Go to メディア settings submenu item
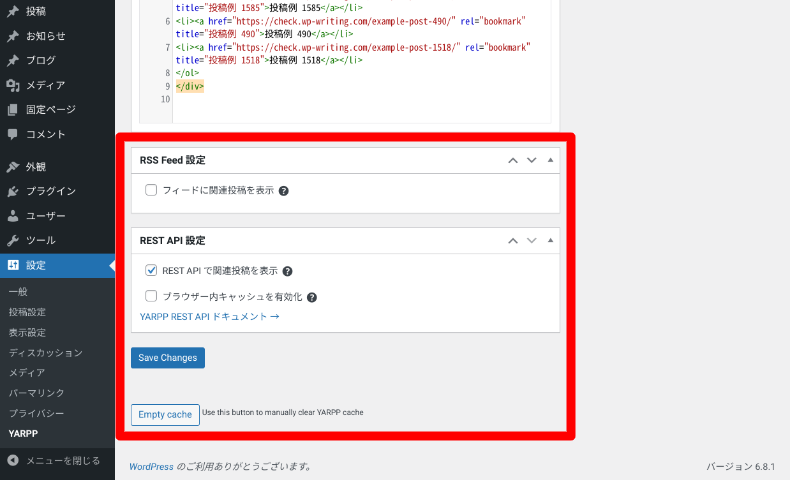790x480 pixels. pyautogui.click(x=27, y=373)
